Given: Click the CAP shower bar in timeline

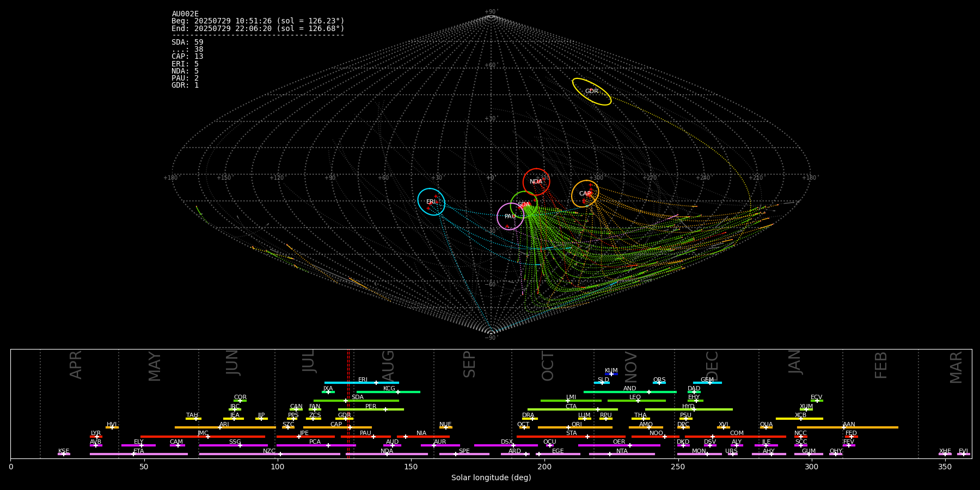Looking at the screenshot, I should pos(338,427).
